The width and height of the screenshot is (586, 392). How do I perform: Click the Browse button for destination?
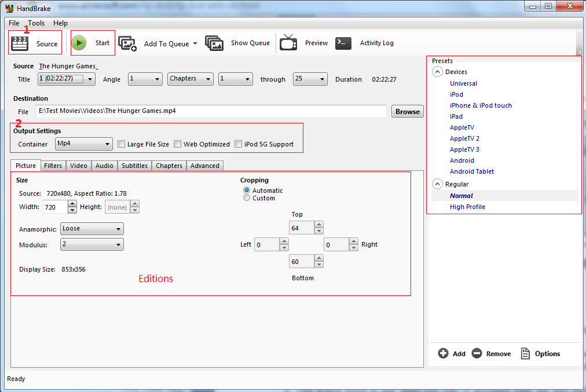coord(408,112)
